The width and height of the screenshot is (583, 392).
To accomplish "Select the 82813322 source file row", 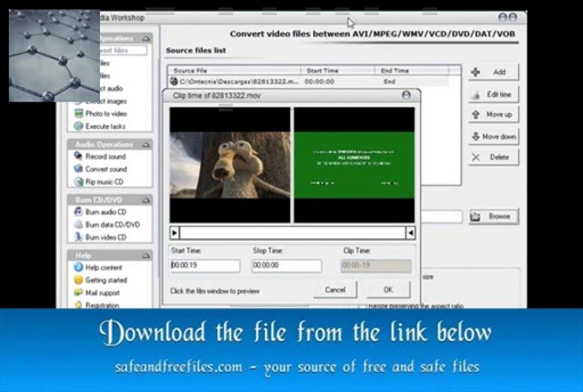I will (309, 82).
